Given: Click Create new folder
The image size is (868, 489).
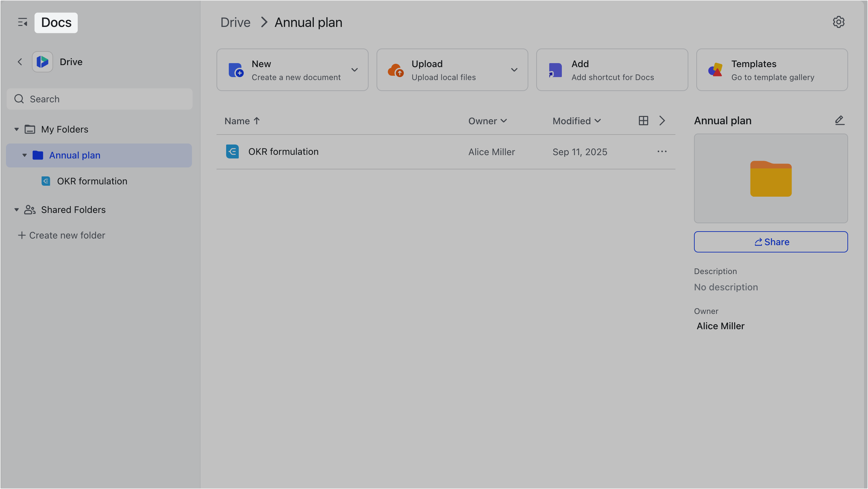Looking at the screenshot, I should (62, 236).
